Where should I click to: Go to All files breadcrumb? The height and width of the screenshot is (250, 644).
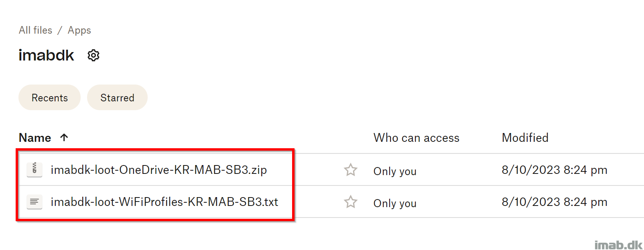[x=35, y=30]
